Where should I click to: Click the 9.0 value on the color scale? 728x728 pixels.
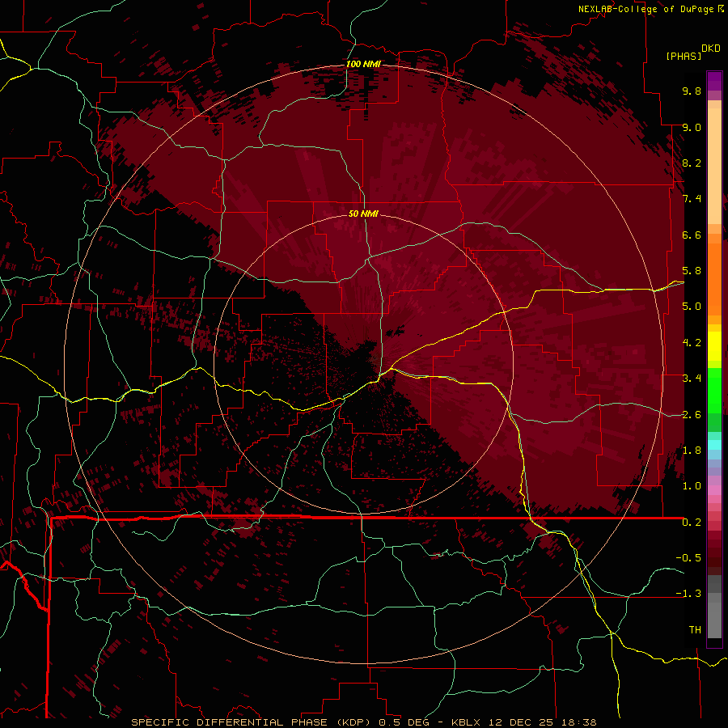tap(692, 127)
